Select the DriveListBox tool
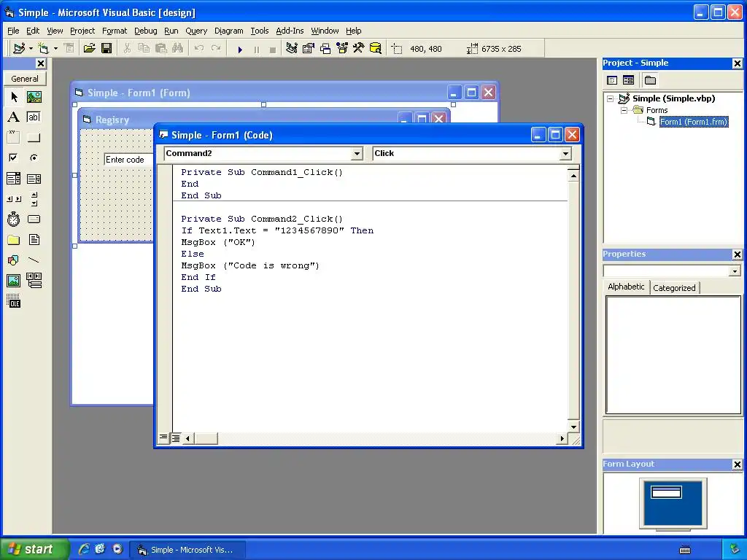The image size is (747, 560). 34,219
